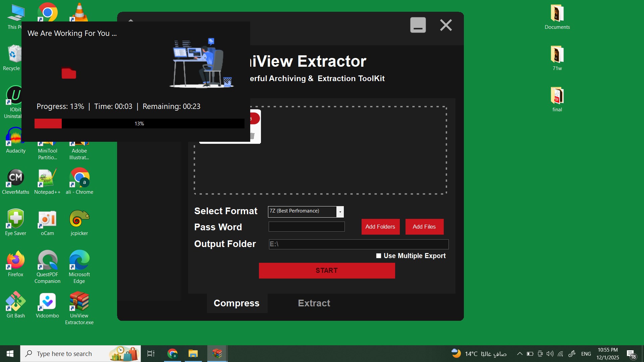Click the red 13% progress bar
Viewport: 644px width, 362px height.
pyautogui.click(x=139, y=123)
